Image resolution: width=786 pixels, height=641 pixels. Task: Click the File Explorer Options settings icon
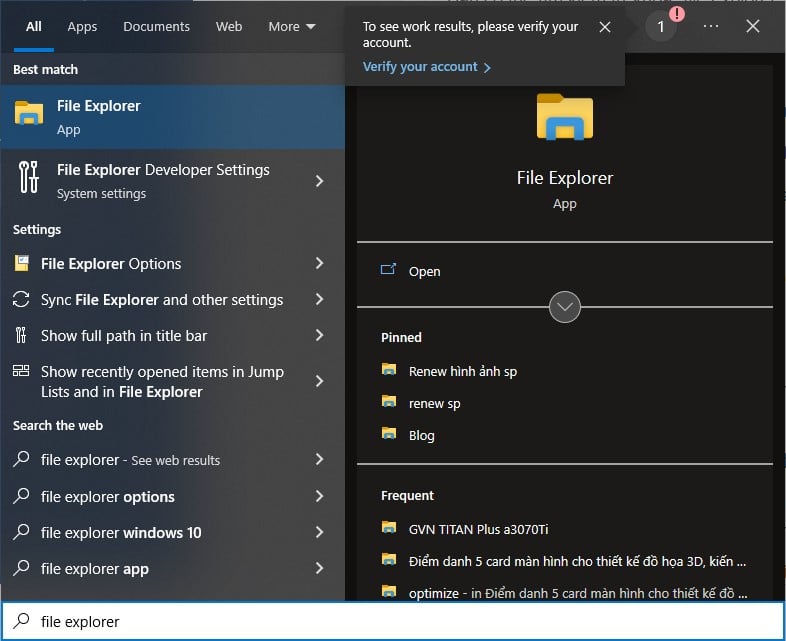[22, 263]
